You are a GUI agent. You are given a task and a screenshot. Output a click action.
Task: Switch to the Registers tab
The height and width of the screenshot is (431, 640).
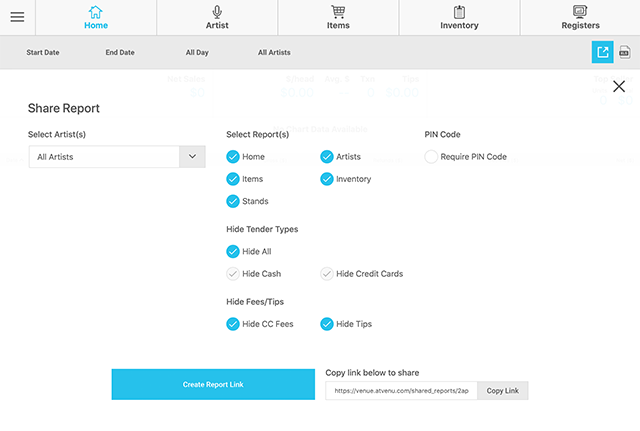(580, 17)
